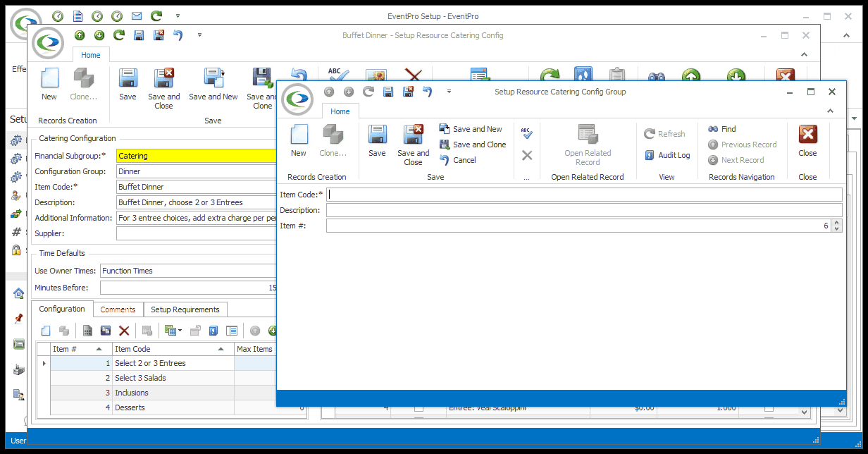Click Save and Close in Config Group ribbon
Screen dimensions: 868x454
pyautogui.click(x=413, y=145)
